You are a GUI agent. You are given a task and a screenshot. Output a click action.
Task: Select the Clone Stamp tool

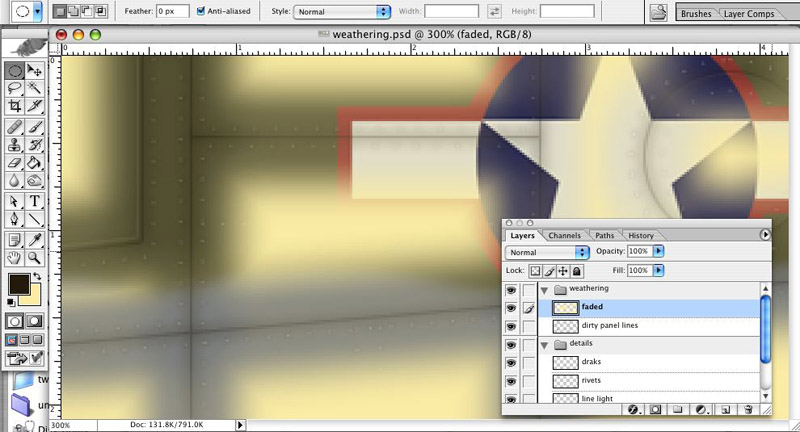click(x=15, y=145)
